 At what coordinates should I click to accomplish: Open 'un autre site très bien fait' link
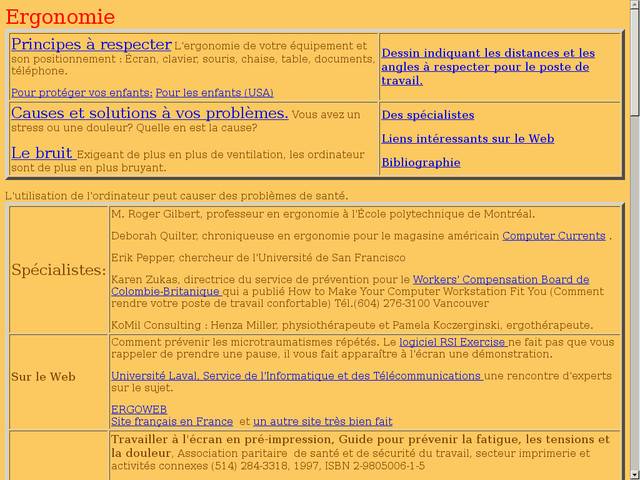tap(322, 422)
